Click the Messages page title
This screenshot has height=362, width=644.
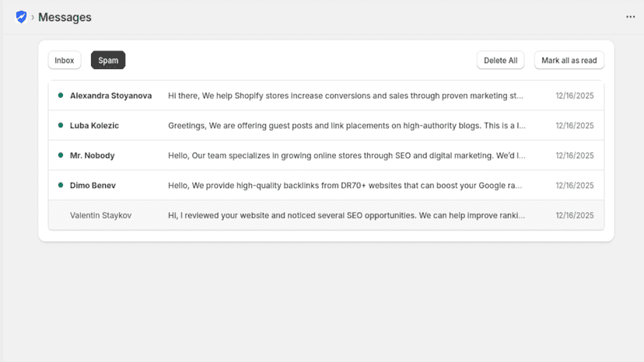point(65,17)
